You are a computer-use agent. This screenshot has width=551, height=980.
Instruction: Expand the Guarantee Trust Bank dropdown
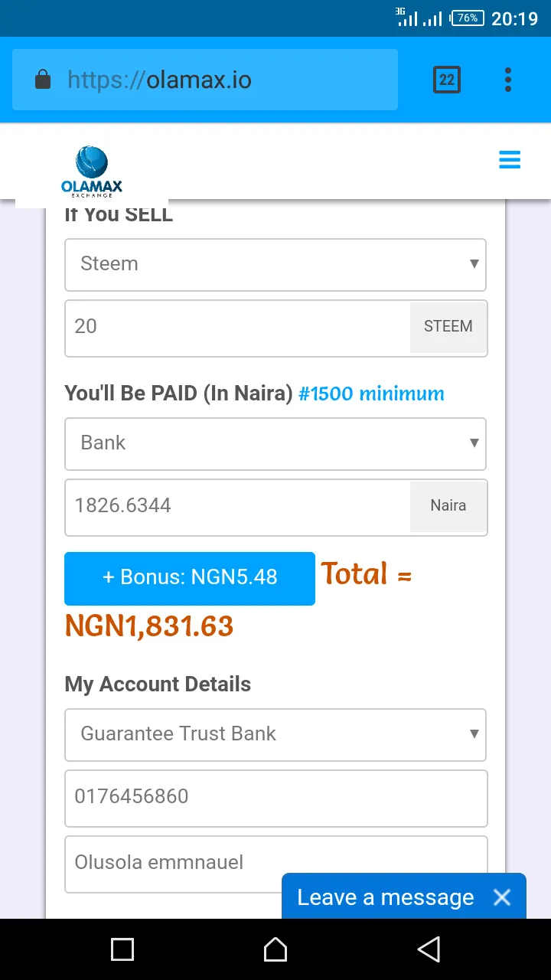[x=275, y=734]
